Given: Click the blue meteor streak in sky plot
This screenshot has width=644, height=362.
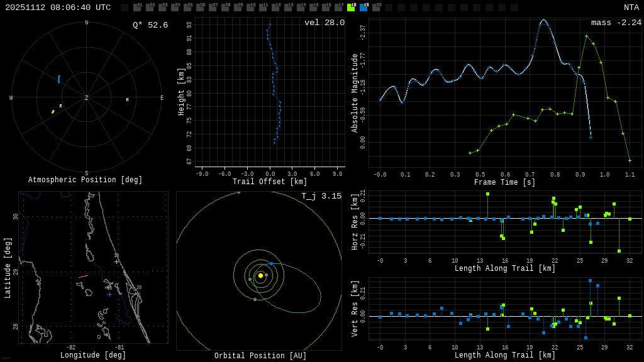Looking at the screenshot, I should (59, 79).
